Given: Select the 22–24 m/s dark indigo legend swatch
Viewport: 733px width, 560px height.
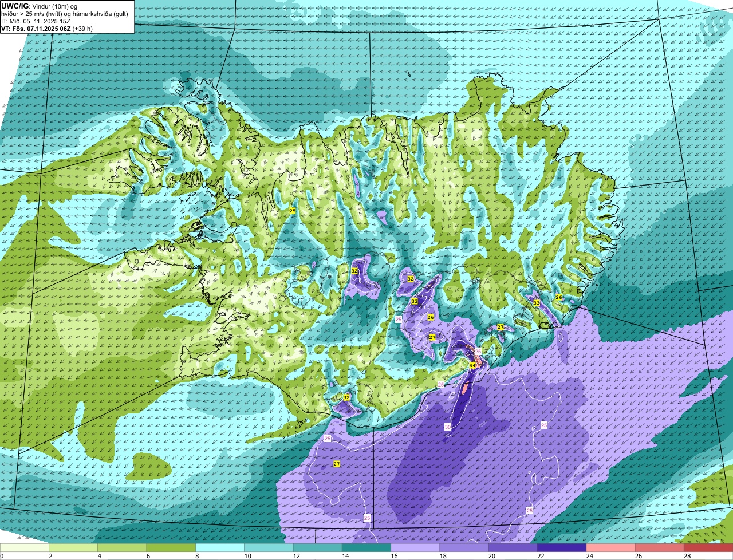Looking at the screenshot, I should [x=562, y=548].
